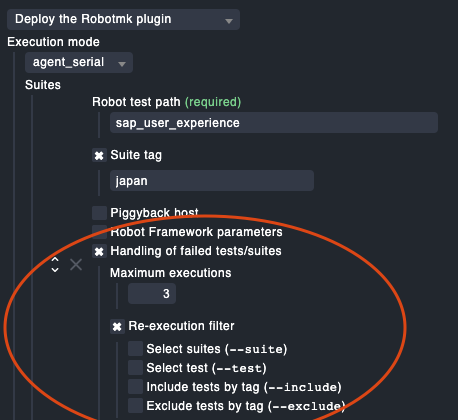Enable the Robot Framework parameters checkbox
The width and height of the screenshot is (458, 420).
pos(99,232)
